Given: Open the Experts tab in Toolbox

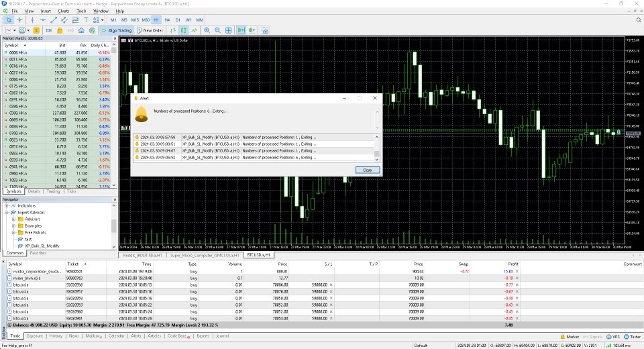Looking at the screenshot, I should (x=203, y=336).
